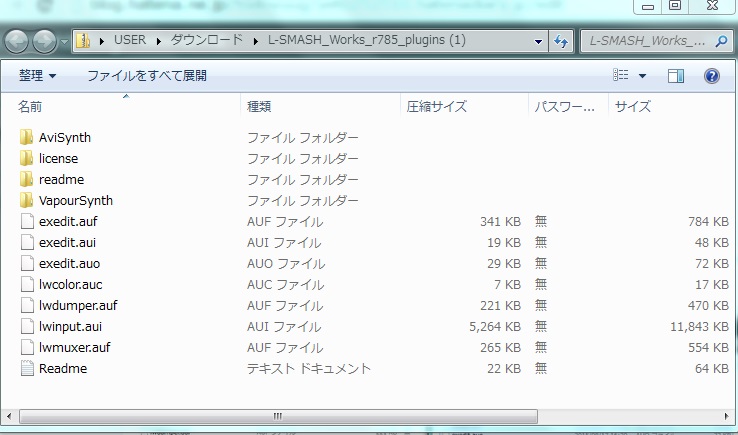Click the lwcolor.auc file icon
The width and height of the screenshot is (738, 435).
(27, 284)
